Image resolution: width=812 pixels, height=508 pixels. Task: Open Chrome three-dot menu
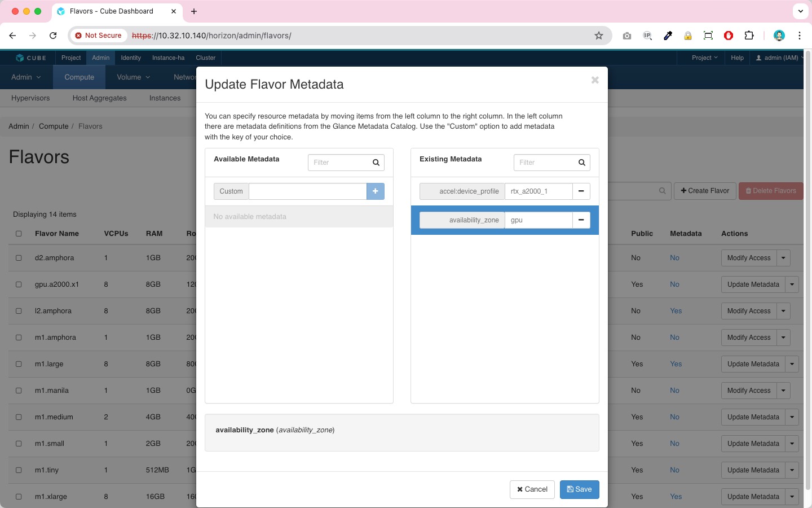[x=800, y=36]
